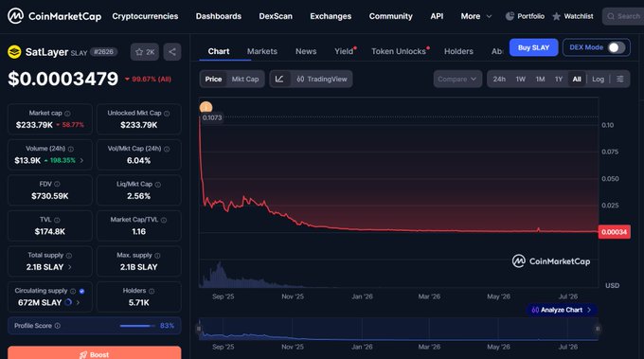Expand the More menu
Screen dimensions: 644x359
(x=476, y=16)
